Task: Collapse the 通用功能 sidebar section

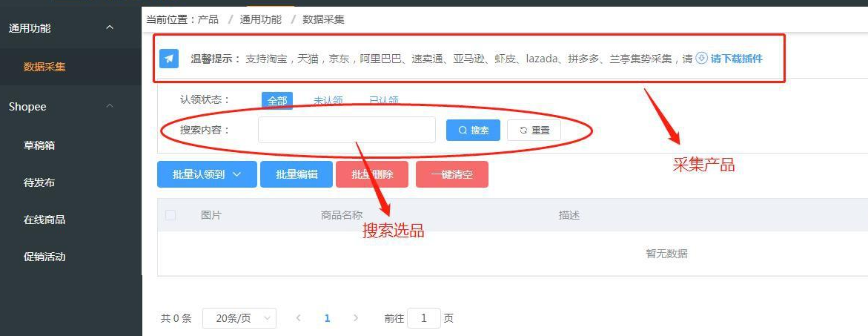Action: (x=110, y=27)
